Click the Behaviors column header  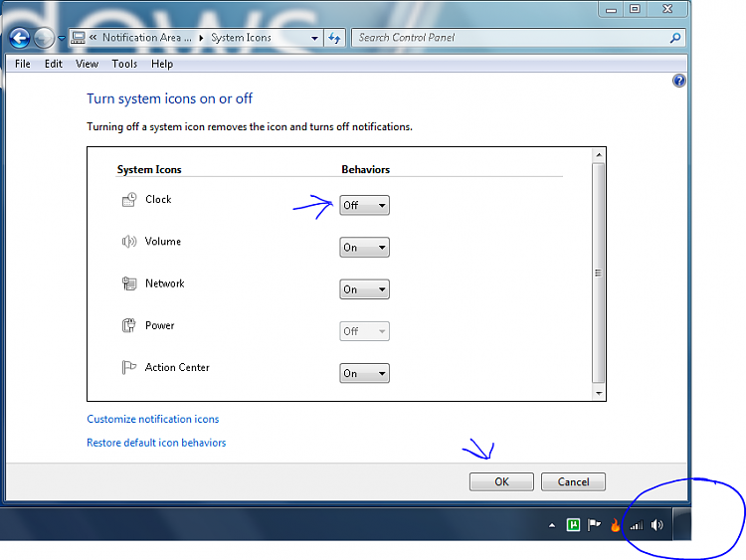[365, 169]
